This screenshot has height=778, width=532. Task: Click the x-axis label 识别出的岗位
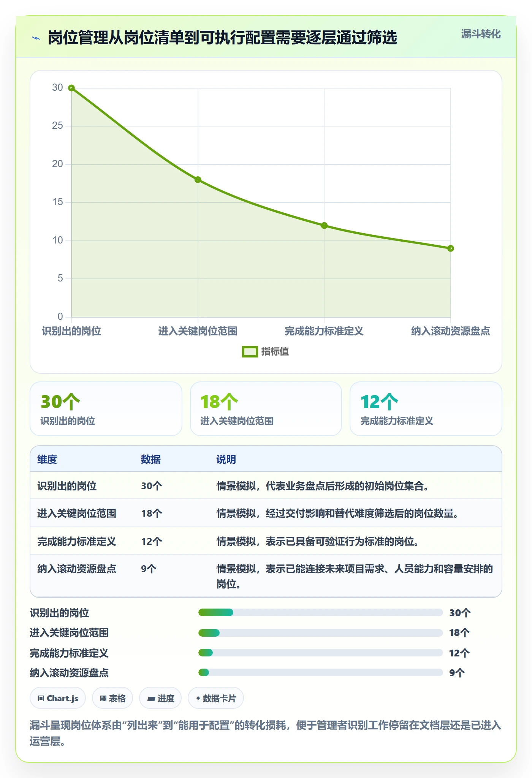coord(71,331)
